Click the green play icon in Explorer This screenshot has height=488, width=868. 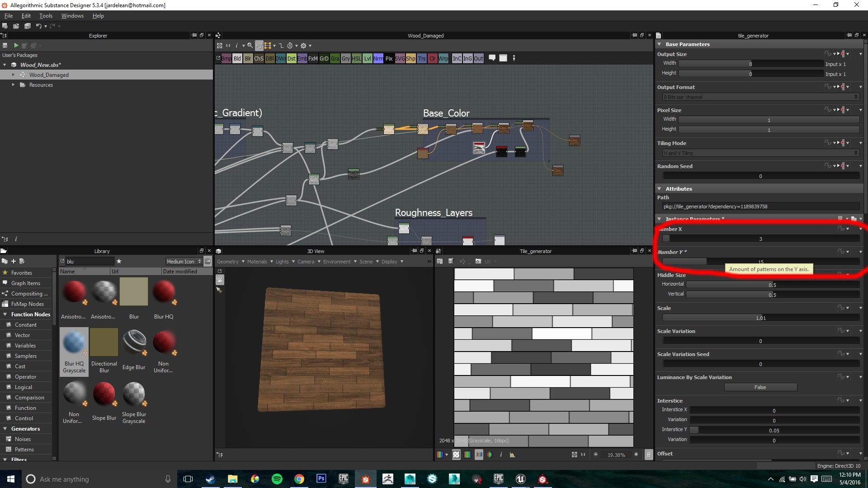(x=16, y=46)
